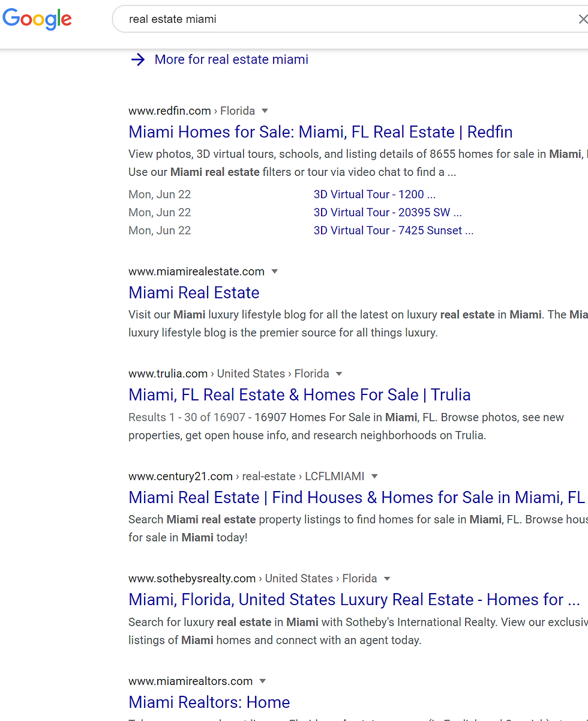Viewport: 588px width, 721px height.
Task: Click the www.sothebysrealty.com › United States › Florida URL
Action: pyautogui.click(x=253, y=578)
